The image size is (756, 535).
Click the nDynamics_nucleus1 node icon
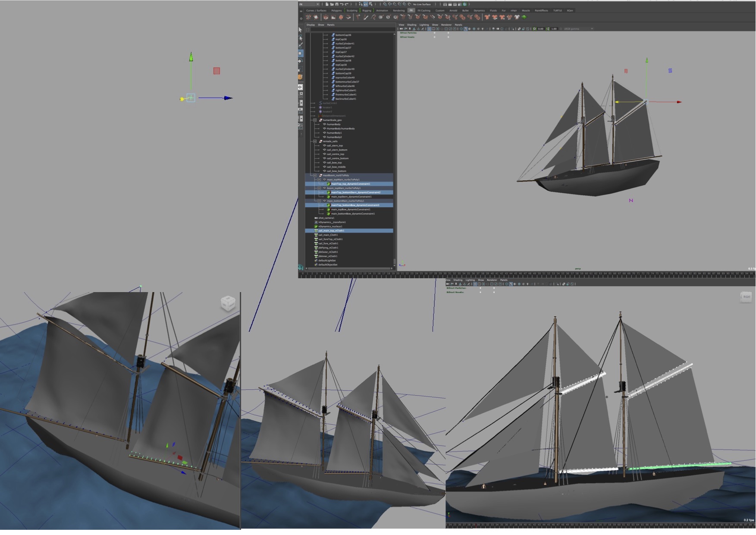pyautogui.click(x=316, y=227)
